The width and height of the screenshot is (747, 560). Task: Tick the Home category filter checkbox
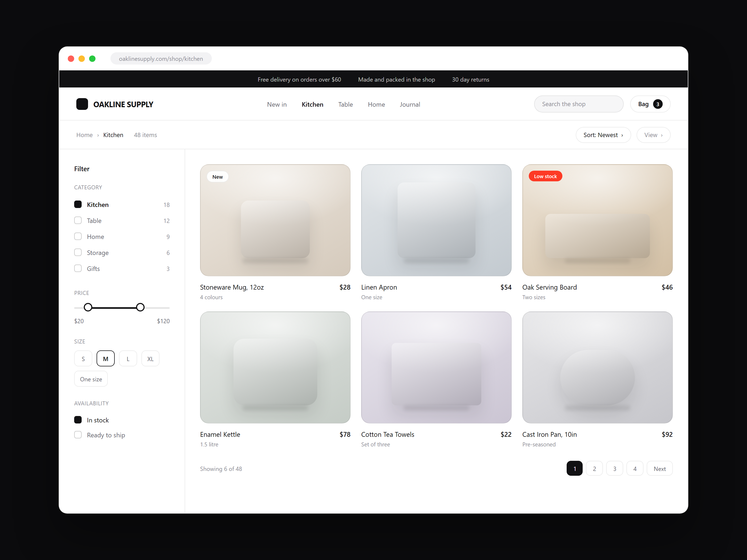pyautogui.click(x=78, y=236)
